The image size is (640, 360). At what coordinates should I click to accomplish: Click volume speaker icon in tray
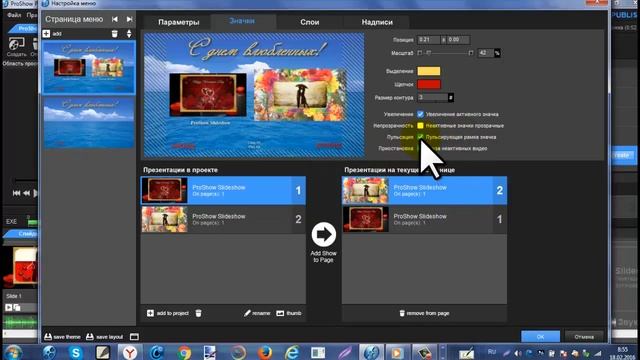[x=518, y=353]
